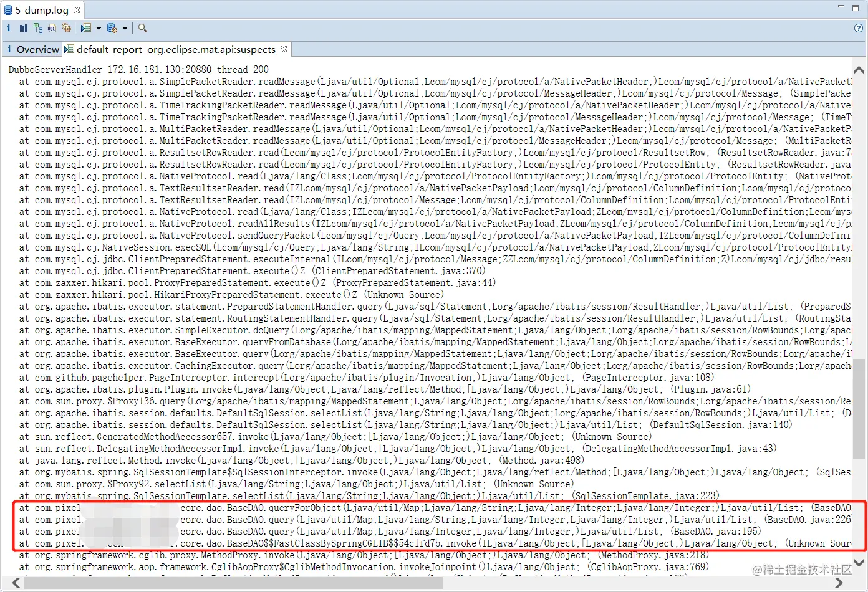Close the 5-dump.log editor tab
This screenshot has width=868, height=592.
click(77, 10)
